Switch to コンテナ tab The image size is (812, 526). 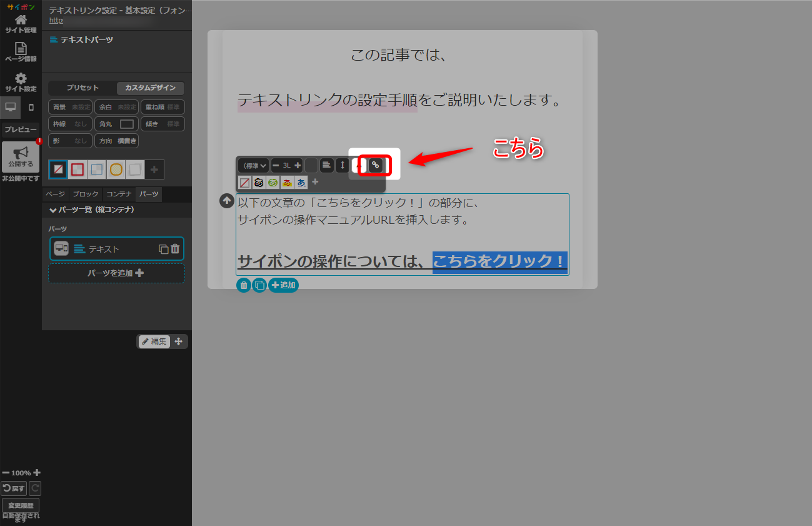(x=119, y=195)
